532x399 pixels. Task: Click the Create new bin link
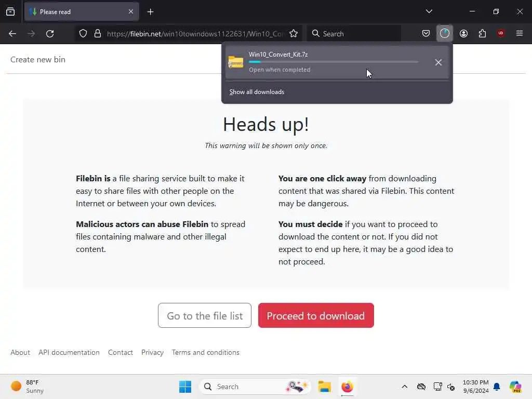coord(37,60)
